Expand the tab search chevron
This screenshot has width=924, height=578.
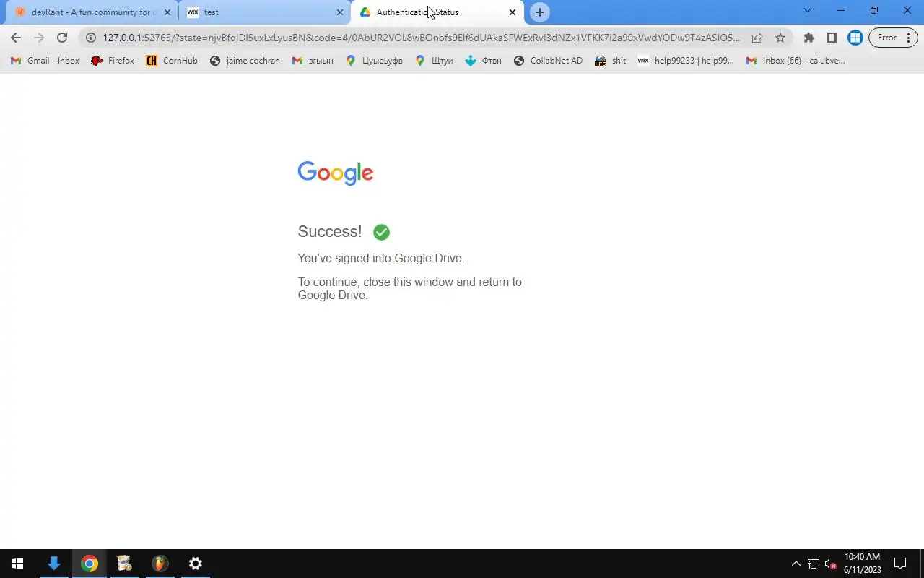click(x=808, y=11)
